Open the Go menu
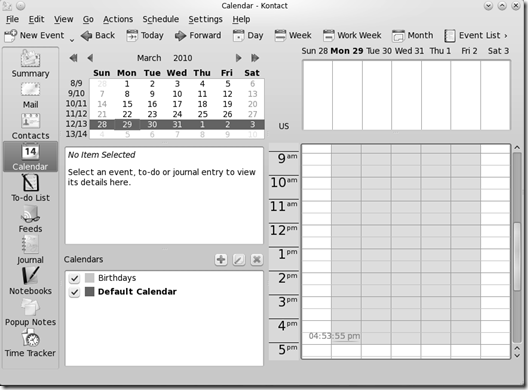528x390 pixels. tap(88, 19)
